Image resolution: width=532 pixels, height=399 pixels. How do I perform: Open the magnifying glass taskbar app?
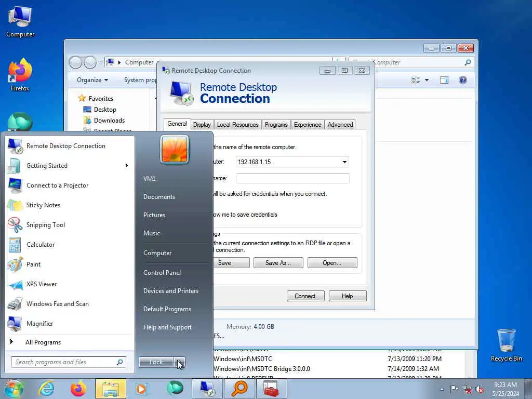(x=239, y=389)
